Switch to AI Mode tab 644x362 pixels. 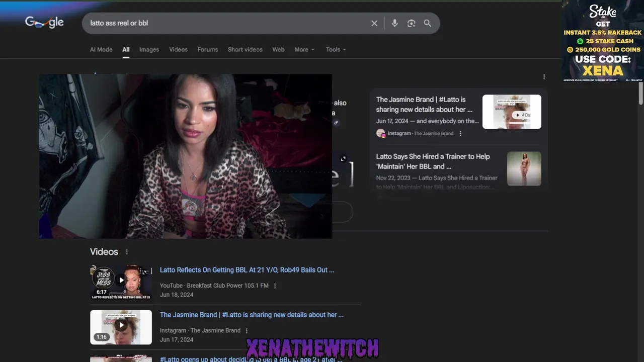(101, 49)
